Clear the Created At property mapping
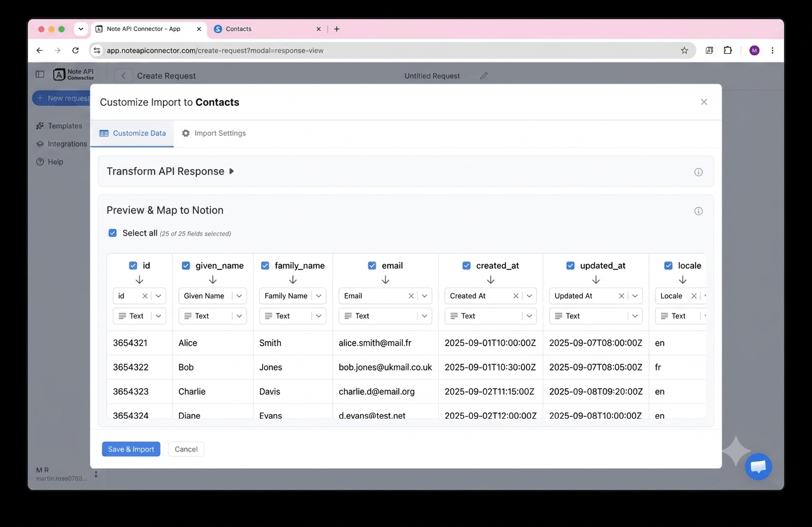Viewport: 812px width, 527px height. click(x=516, y=296)
